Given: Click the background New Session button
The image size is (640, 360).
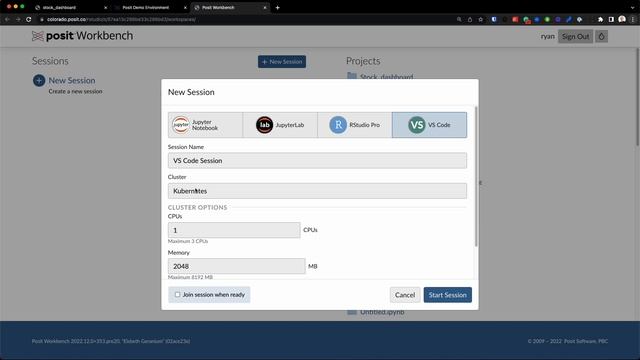Looking at the screenshot, I should pyautogui.click(x=282, y=62).
